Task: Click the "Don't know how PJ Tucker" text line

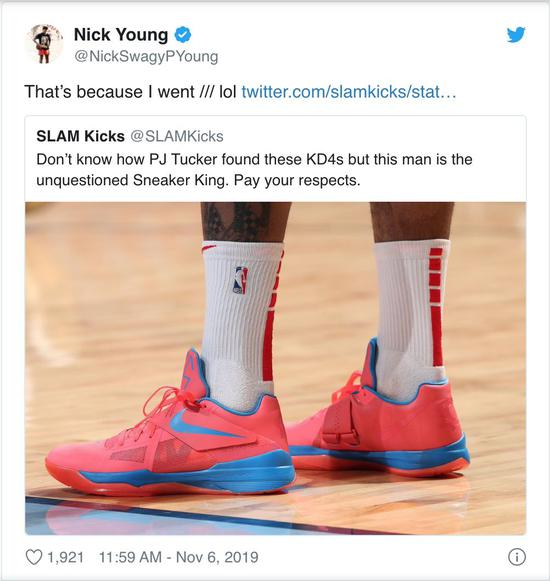Action: (254, 160)
